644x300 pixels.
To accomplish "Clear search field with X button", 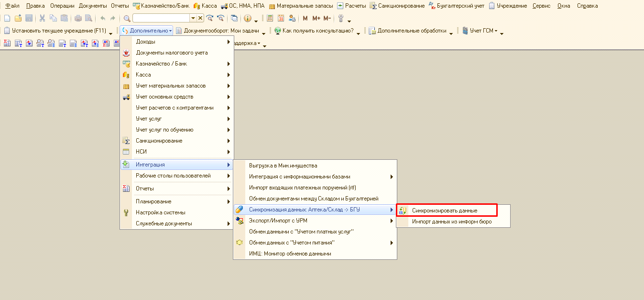I will point(200,18).
